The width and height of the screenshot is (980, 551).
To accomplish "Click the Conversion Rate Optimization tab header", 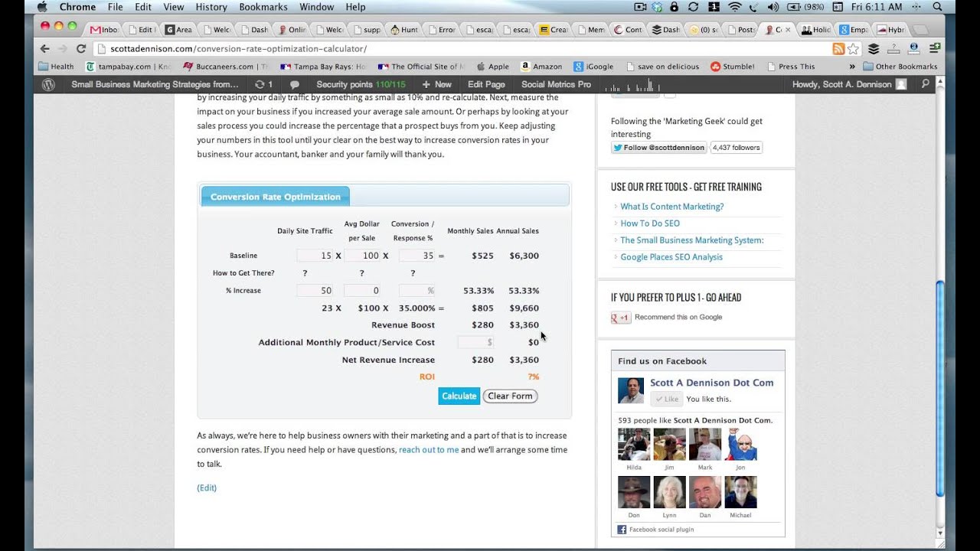I will tap(276, 197).
